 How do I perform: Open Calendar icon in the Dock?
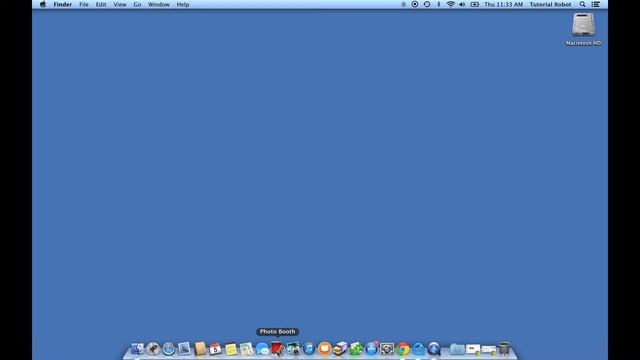215,349
